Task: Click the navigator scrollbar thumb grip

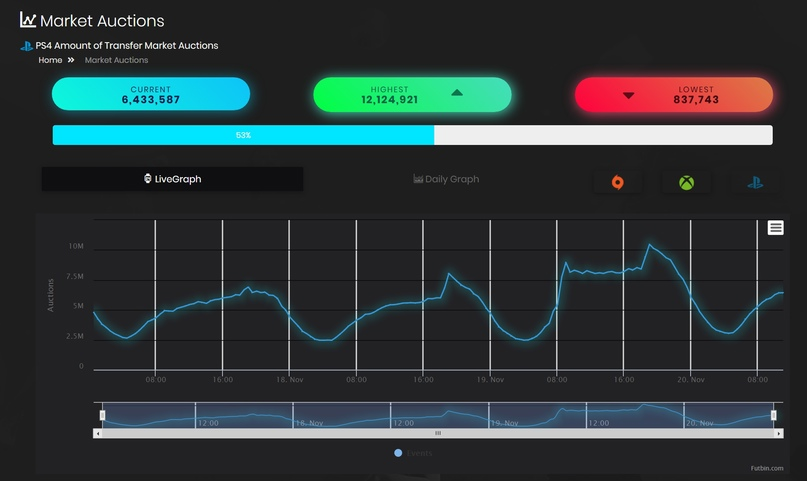Action: 438,434
